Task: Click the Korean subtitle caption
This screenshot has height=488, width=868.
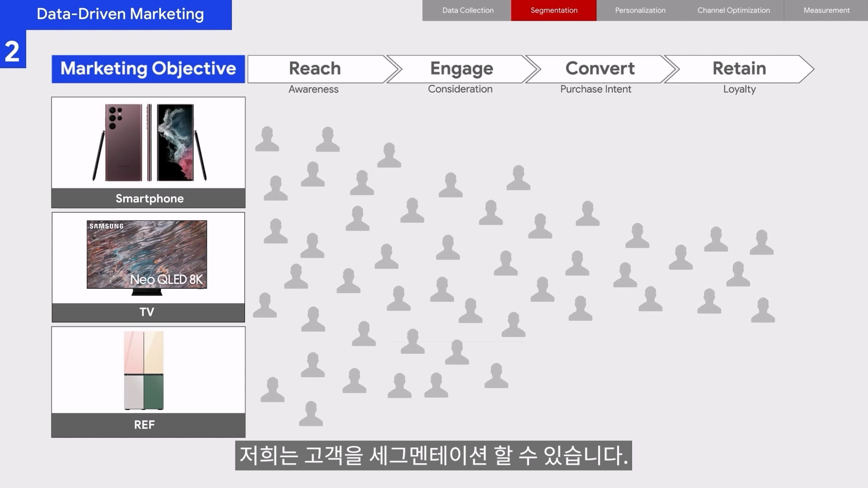Action: pyautogui.click(x=433, y=455)
